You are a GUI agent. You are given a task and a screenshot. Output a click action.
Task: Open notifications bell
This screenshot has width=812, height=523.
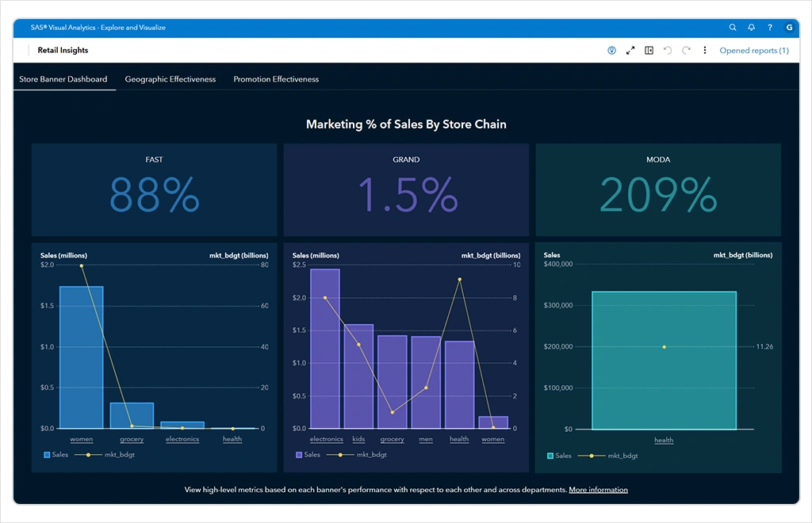pos(751,28)
